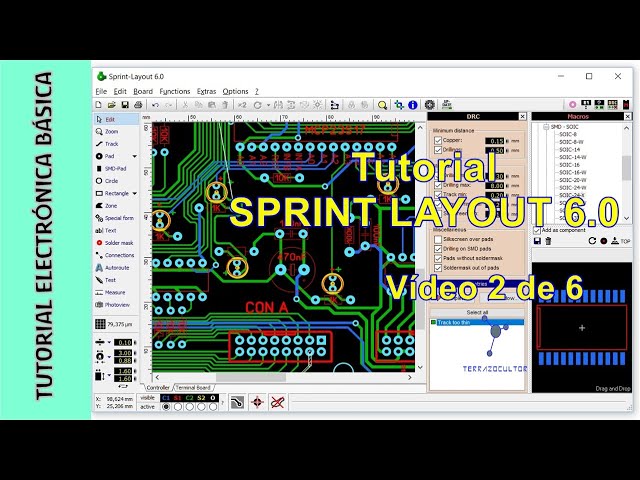Viewport: 640px width, 480px height.
Task: Toggle the Drilling max checkbox
Action: (438, 185)
